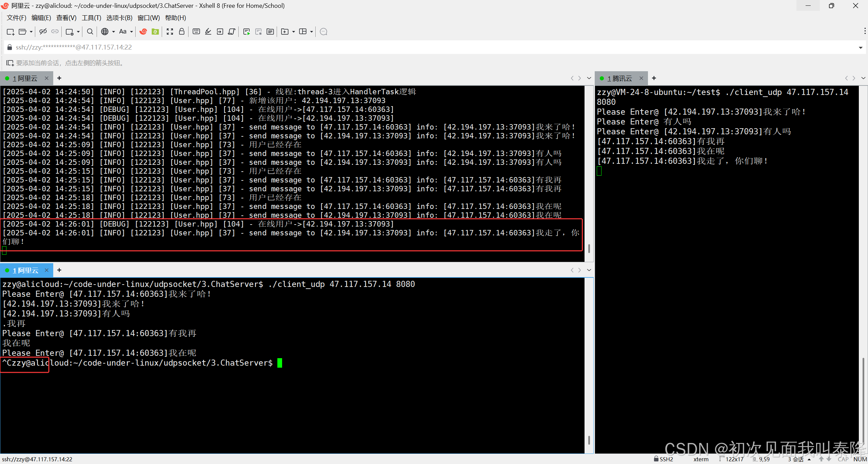Viewport: 868px width, 464px height.
Task: Open the Find magnifier tool
Action: coord(90,32)
